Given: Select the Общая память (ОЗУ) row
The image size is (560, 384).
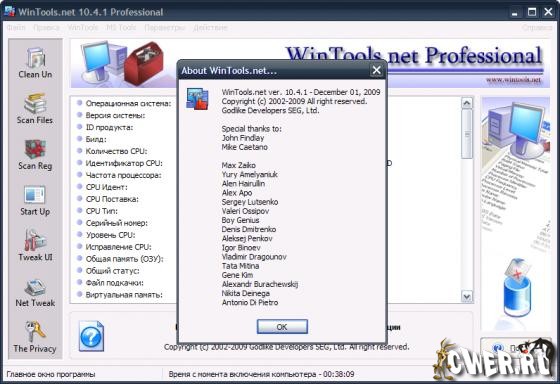Looking at the screenshot, I should (x=120, y=259).
